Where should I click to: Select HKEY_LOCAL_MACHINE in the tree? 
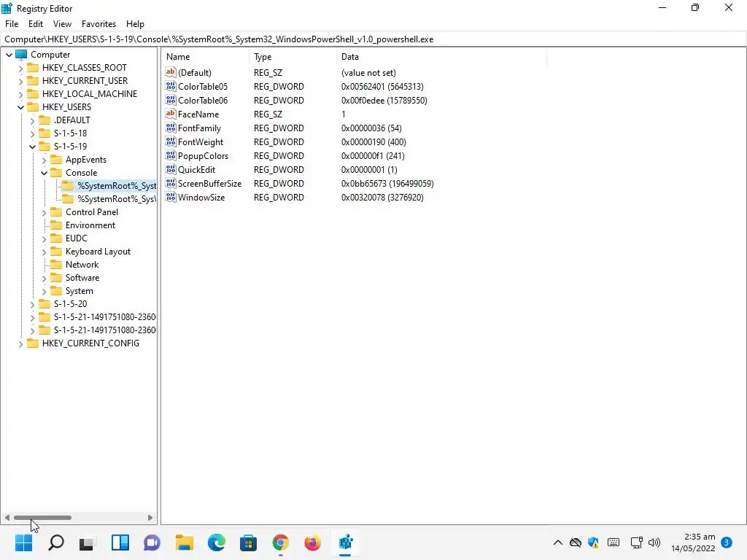click(90, 94)
